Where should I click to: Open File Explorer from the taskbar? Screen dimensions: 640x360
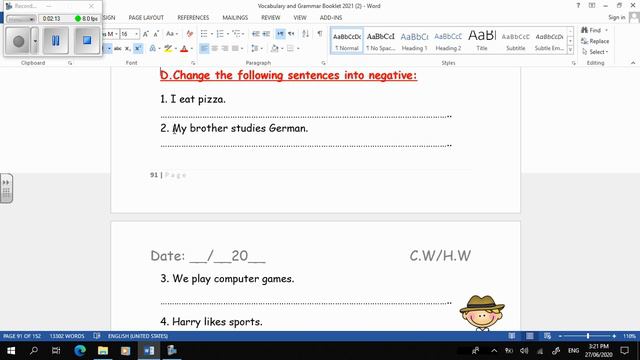[103, 350]
